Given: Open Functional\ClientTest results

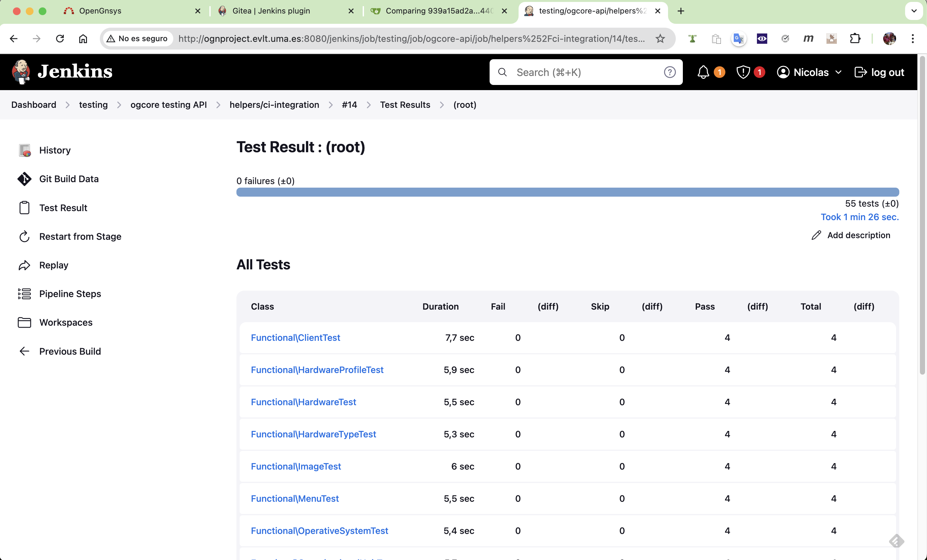Looking at the screenshot, I should coord(295,338).
